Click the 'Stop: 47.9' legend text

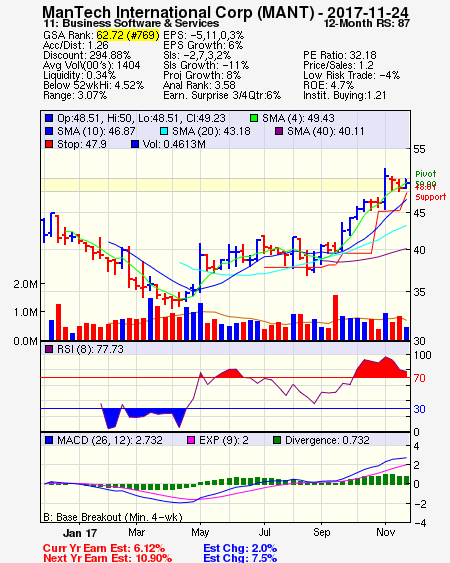[x=82, y=144]
